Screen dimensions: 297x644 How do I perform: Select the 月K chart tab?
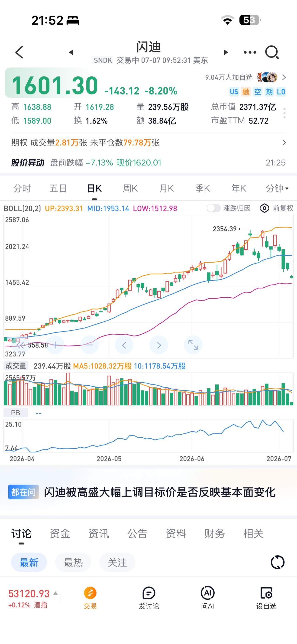(x=167, y=188)
